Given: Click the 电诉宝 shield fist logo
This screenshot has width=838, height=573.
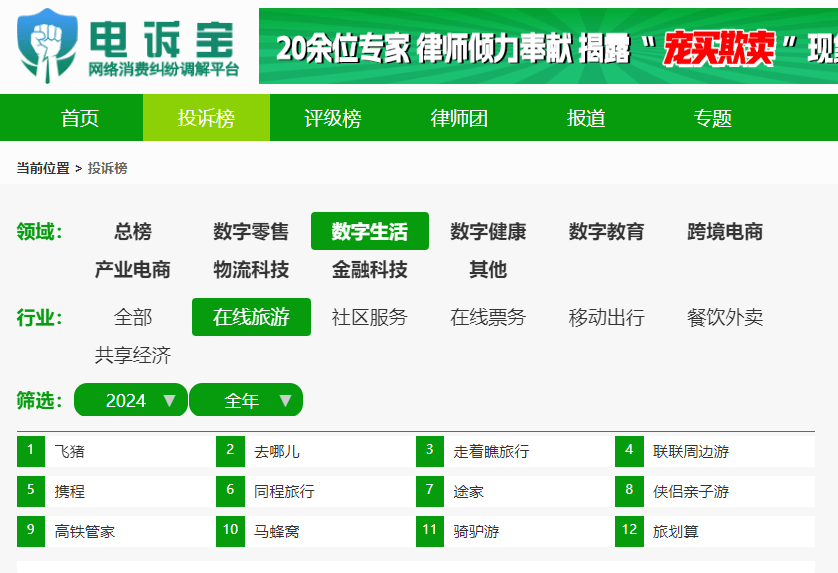Looking at the screenshot, I should coord(47,46).
